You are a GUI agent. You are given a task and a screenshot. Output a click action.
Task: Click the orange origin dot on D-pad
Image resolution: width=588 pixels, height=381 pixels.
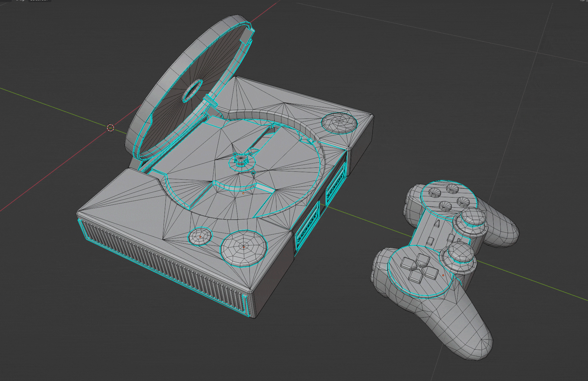(x=443, y=275)
